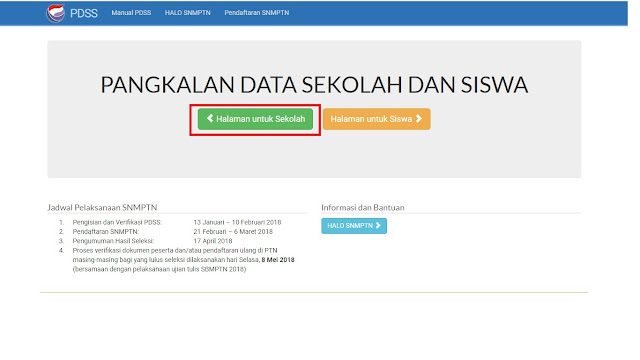Click the blue HALO SNMPTN help button
The image size is (640, 360).
354,226
